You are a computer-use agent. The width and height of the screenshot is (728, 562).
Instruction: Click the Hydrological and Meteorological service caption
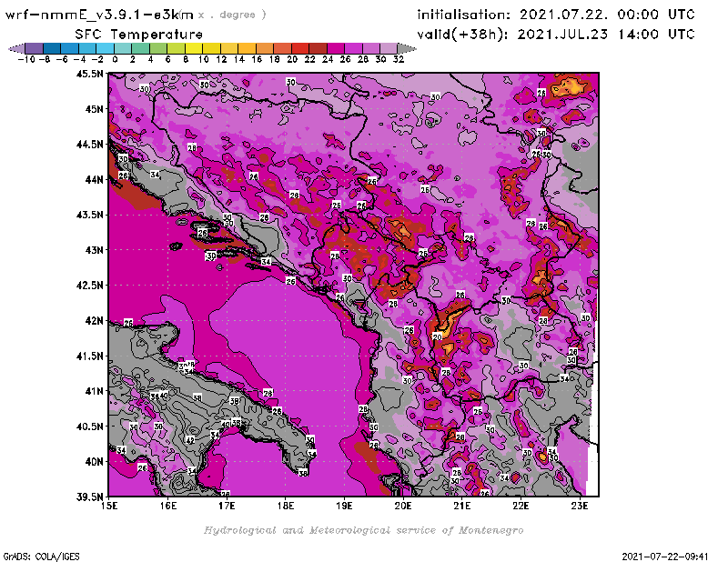[x=363, y=530]
